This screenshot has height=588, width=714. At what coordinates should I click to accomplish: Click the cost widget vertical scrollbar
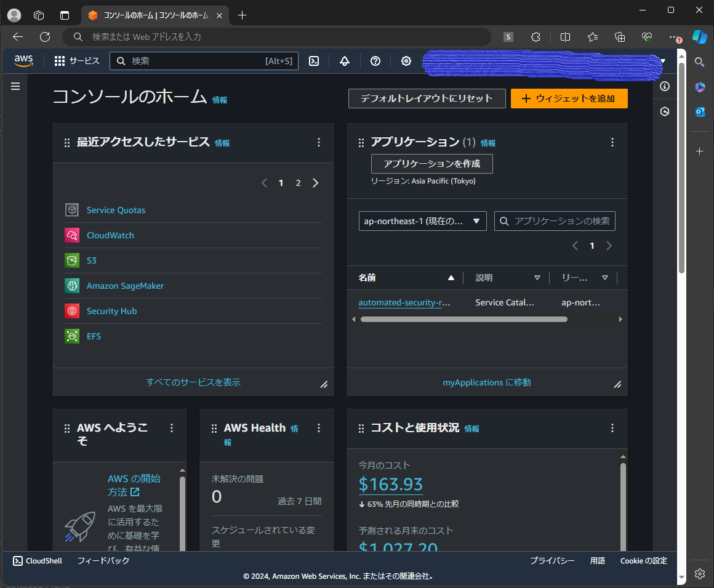click(623, 505)
